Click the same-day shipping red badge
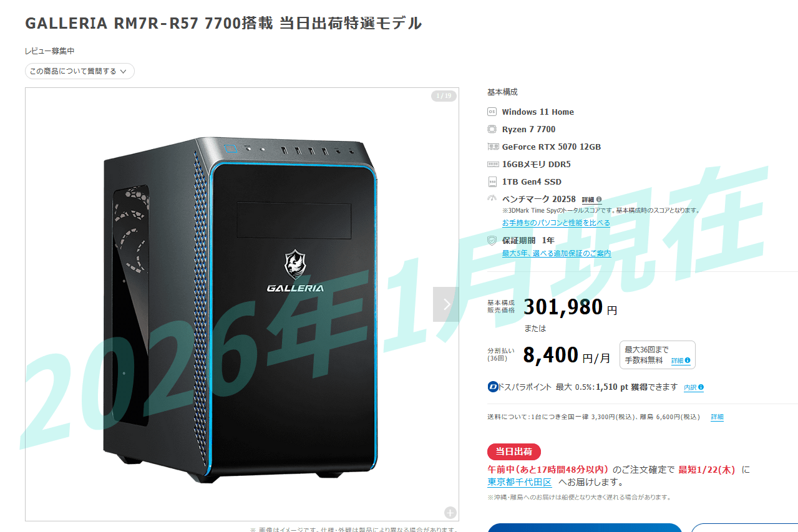Image resolution: width=798 pixels, height=532 pixels. tap(513, 452)
